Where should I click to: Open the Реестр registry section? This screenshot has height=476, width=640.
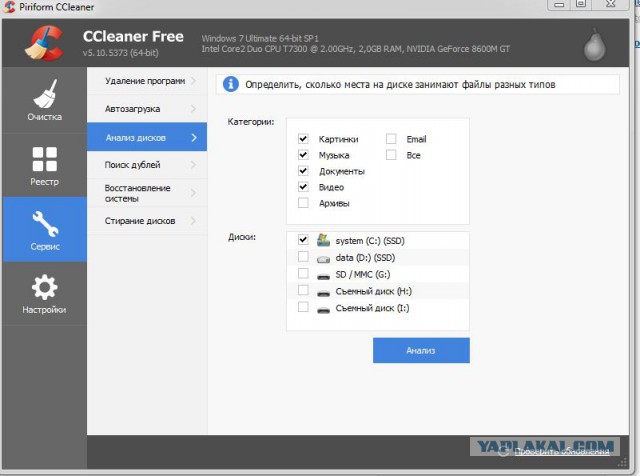tap(44, 165)
